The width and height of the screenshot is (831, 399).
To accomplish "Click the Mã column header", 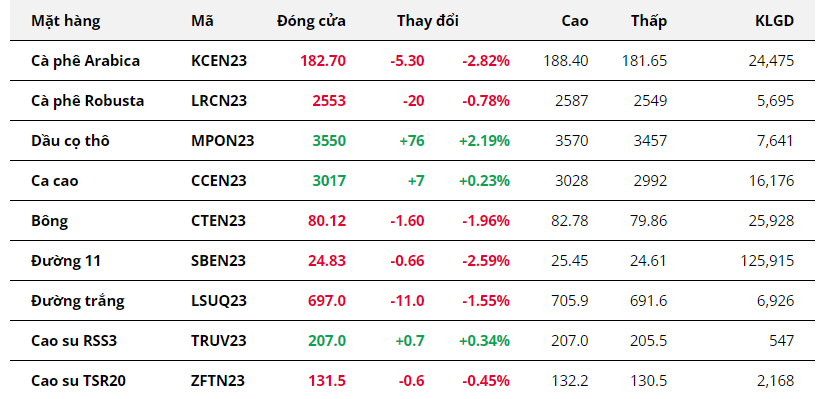I will [202, 21].
